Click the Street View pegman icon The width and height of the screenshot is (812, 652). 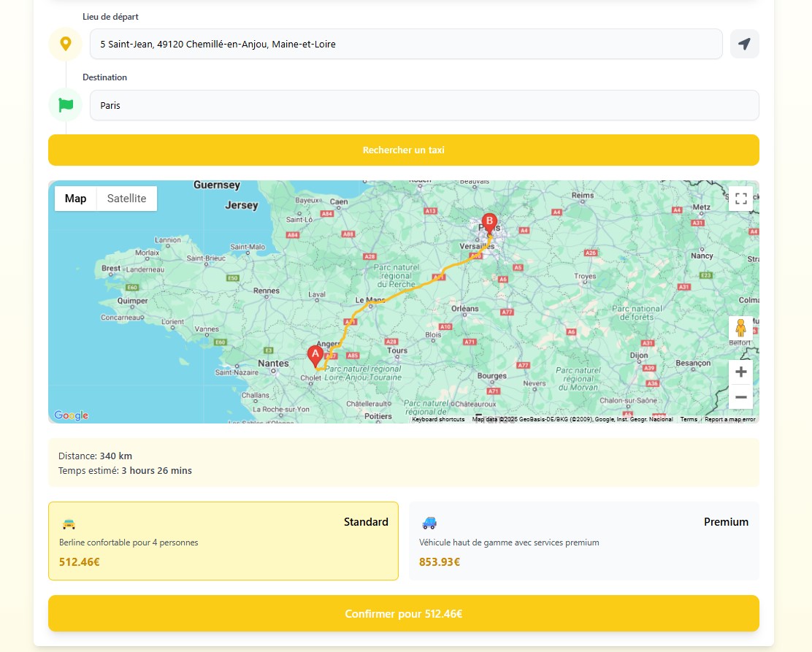[x=740, y=328]
